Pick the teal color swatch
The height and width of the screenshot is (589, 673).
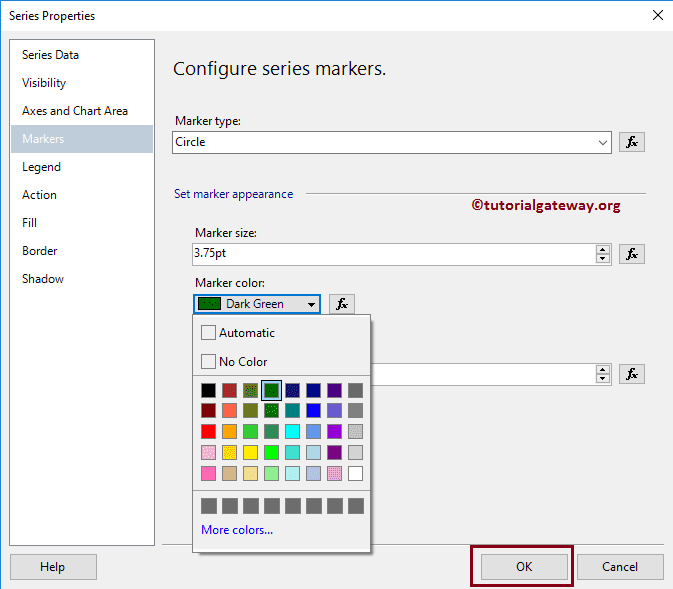(x=292, y=411)
